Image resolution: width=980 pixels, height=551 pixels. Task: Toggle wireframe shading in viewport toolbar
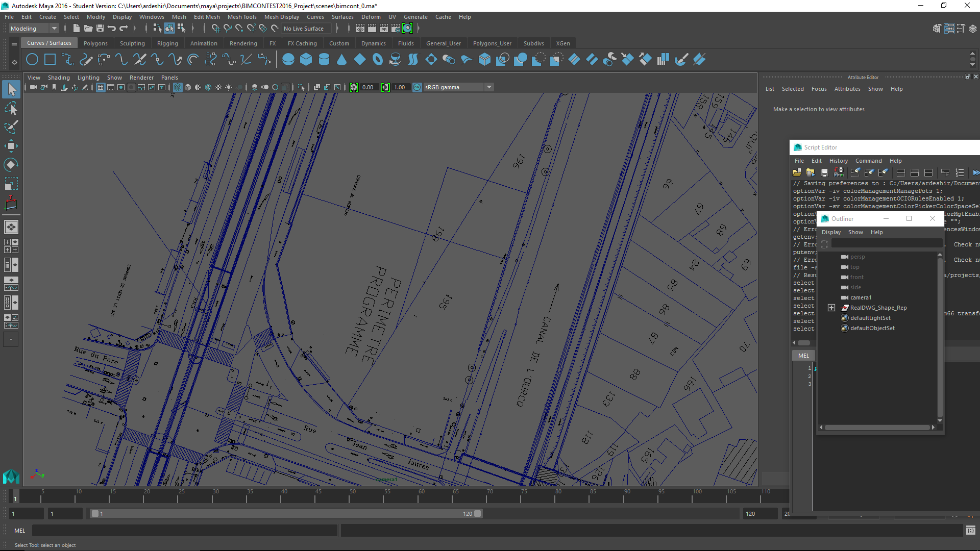pyautogui.click(x=178, y=87)
